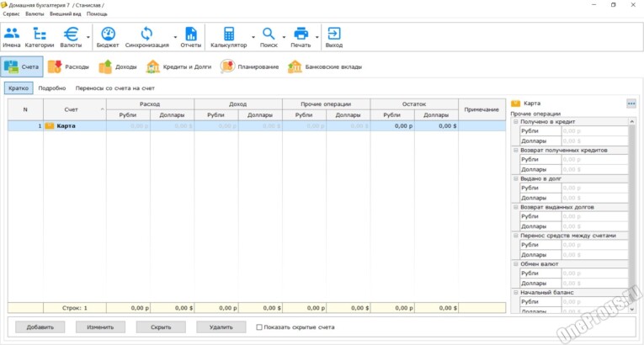
Task: Click the Примечание column header
Action: pos(482,109)
